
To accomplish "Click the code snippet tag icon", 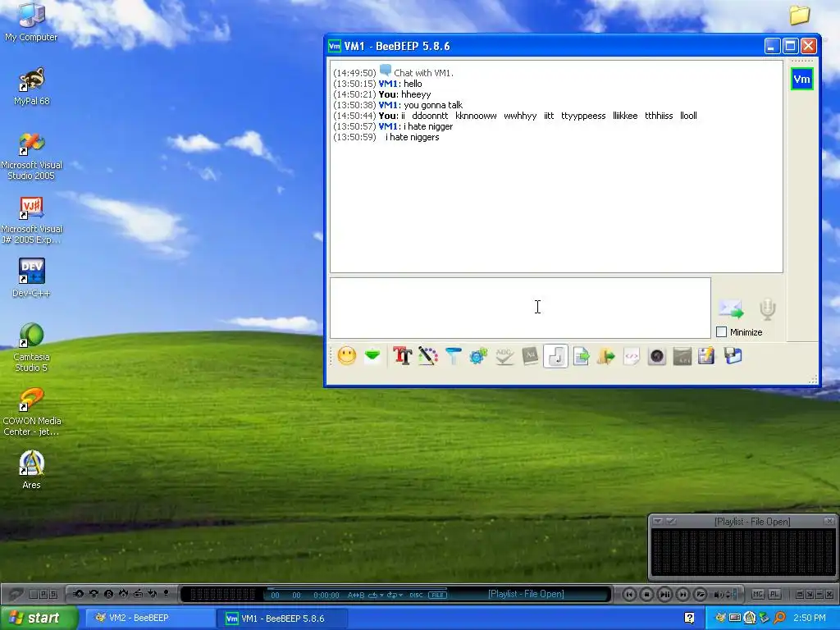I will pyautogui.click(x=632, y=356).
